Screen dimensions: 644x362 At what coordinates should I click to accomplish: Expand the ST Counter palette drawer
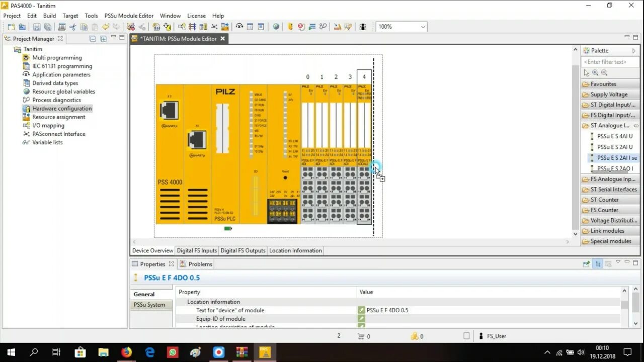(610, 200)
